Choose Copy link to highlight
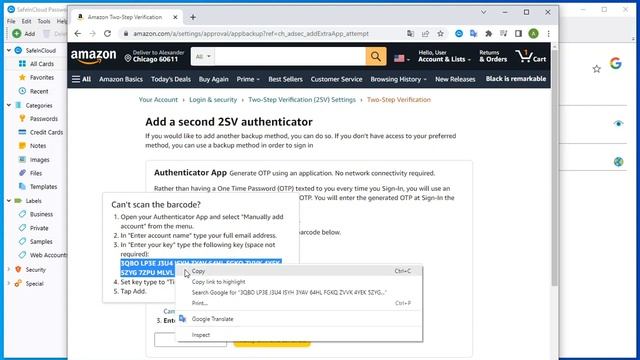Viewport: 640px width, 360px height. point(299,282)
